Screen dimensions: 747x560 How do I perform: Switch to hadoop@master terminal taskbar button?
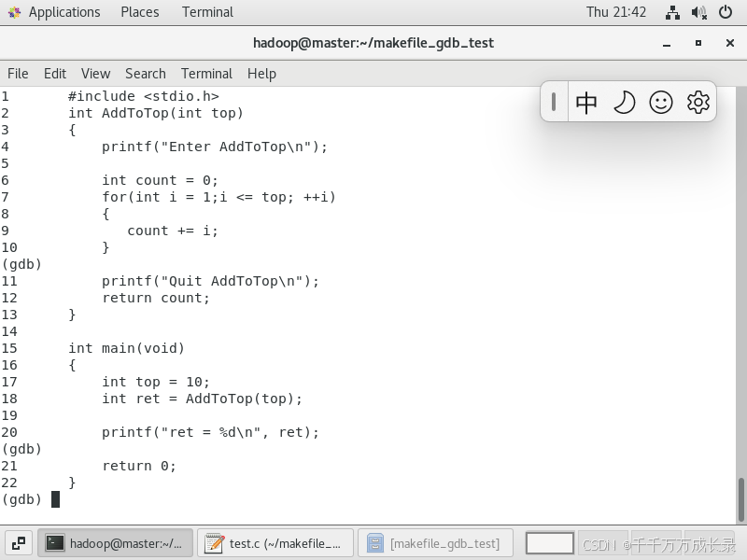point(115,543)
